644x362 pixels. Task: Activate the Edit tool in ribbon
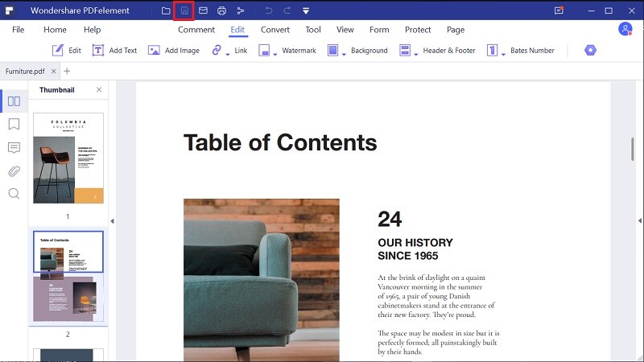[66, 51]
